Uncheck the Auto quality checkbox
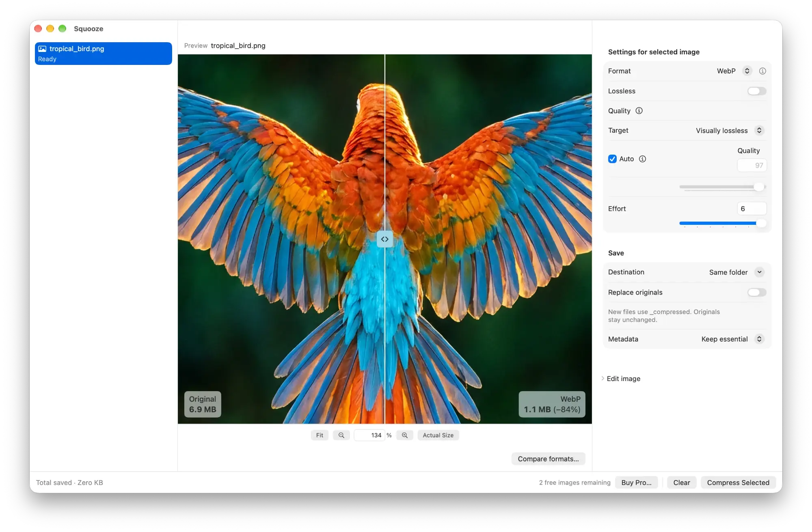Image resolution: width=812 pixels, height=532 pixels. pyautogui.click(x=612, y=159)
